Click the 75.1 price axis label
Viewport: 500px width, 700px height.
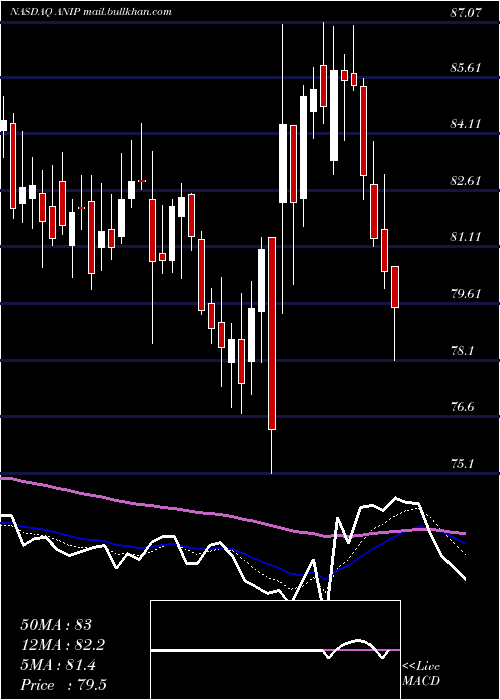(462, 464)
